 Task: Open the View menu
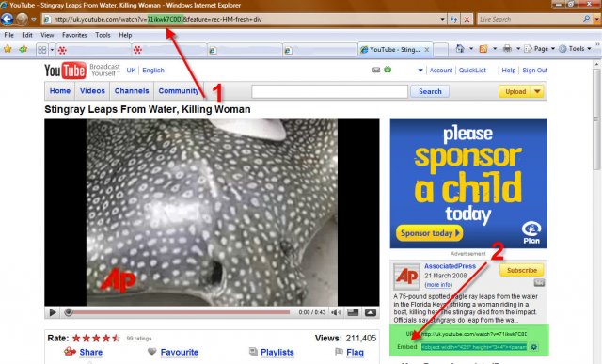coord(47,35)
